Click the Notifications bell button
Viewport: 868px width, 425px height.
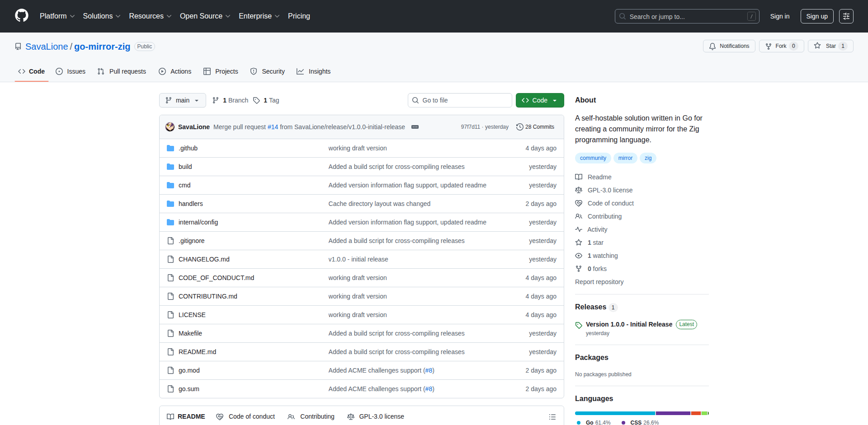coord(729,46)
